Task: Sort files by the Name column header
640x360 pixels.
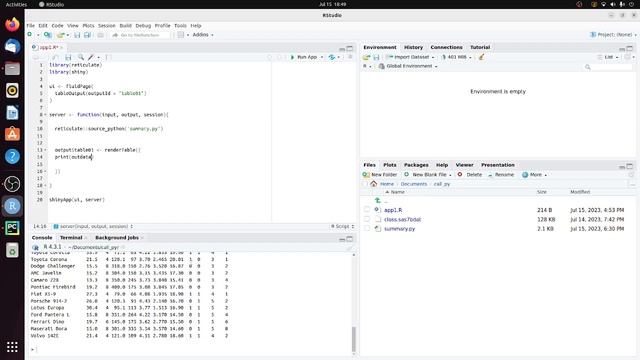Action: 395,192
